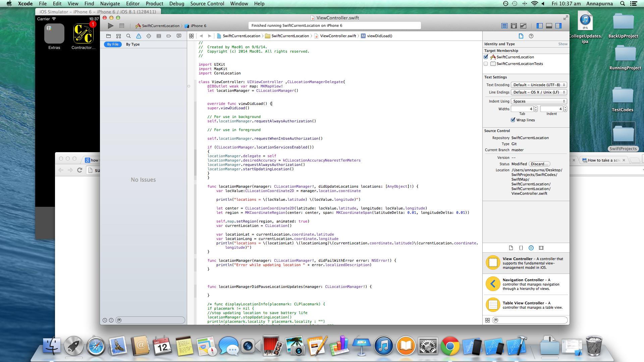Image resolution: width=644 pixels, height=362 pixels.
Task: Show the Object library icon
Action: (x=531, y=248)
